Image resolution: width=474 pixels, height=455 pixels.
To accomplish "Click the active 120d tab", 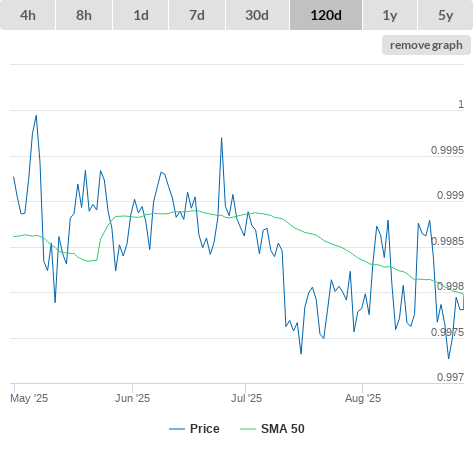I will 326,15.
